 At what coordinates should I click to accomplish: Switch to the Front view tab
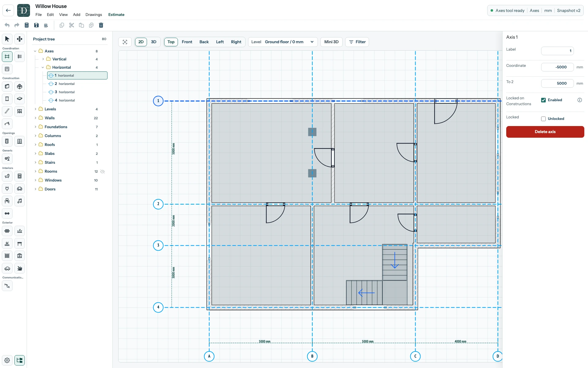coord(187,42)
